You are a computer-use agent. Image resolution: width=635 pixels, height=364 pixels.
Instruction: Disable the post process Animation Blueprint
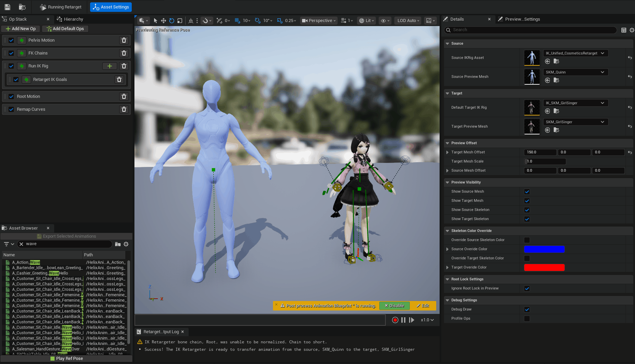tap(395, 306)
